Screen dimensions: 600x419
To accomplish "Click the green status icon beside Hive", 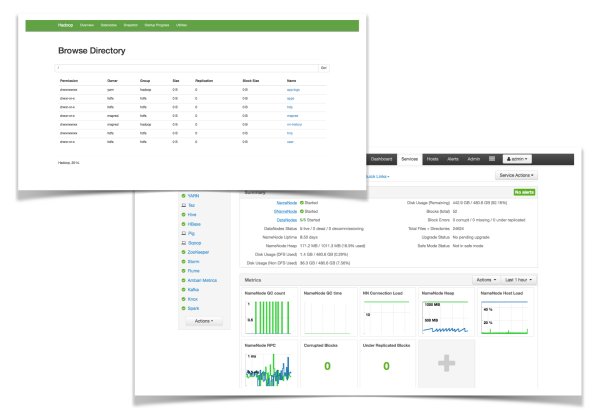I will 183,215.
